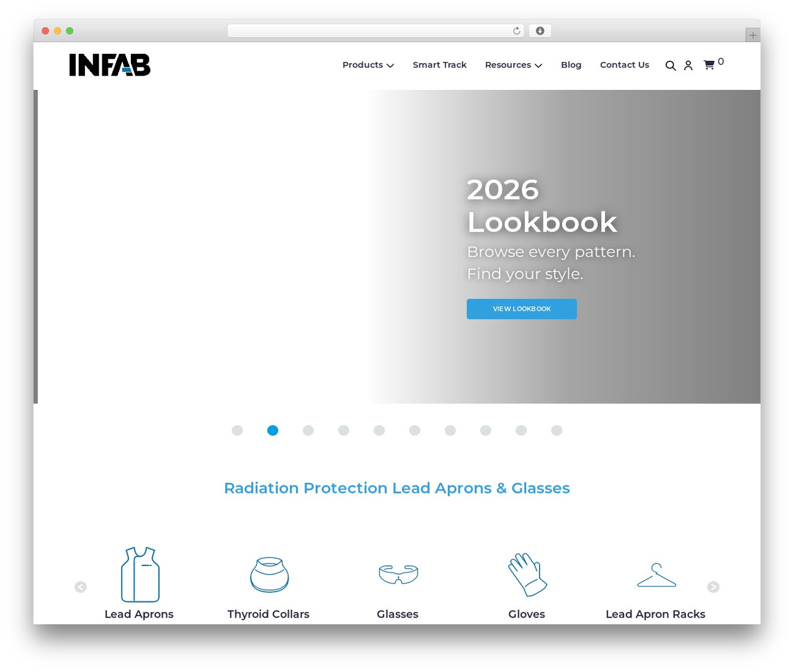Select the Lead Aprons vest icon
Image resolution: width=794 pixels, height=672 pixels.
point(140,575)
